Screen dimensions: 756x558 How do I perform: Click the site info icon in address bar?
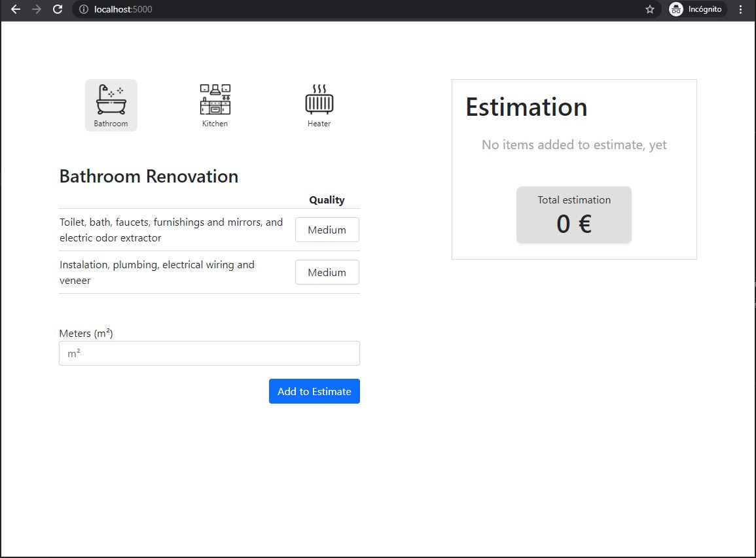84,9
